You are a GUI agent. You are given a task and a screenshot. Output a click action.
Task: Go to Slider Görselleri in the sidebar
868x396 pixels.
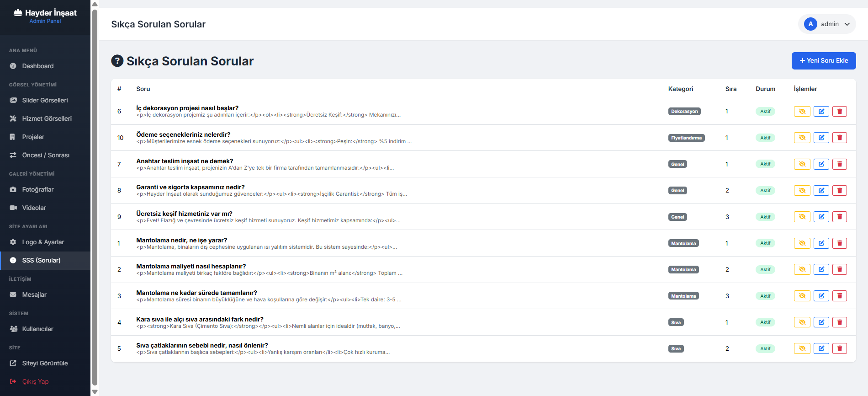45,100
